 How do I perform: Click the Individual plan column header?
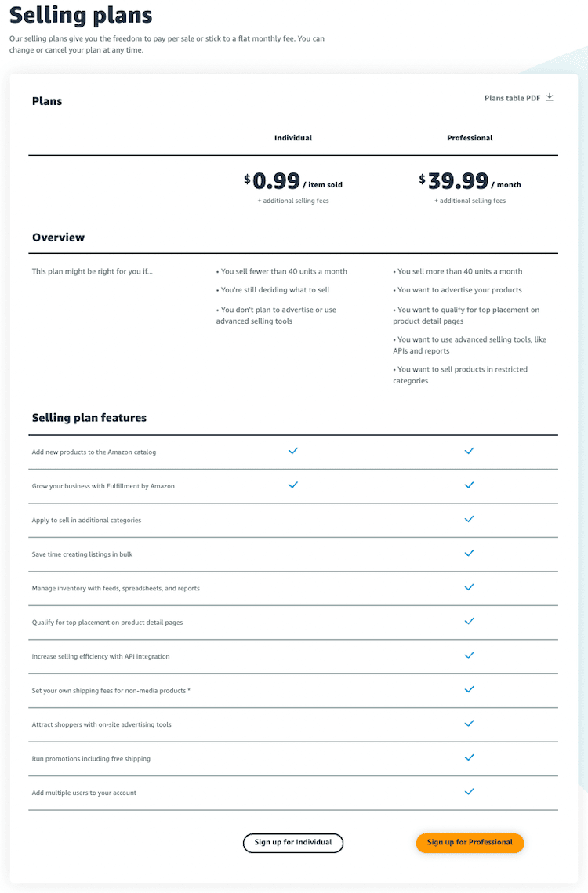(x=293, y=138)
